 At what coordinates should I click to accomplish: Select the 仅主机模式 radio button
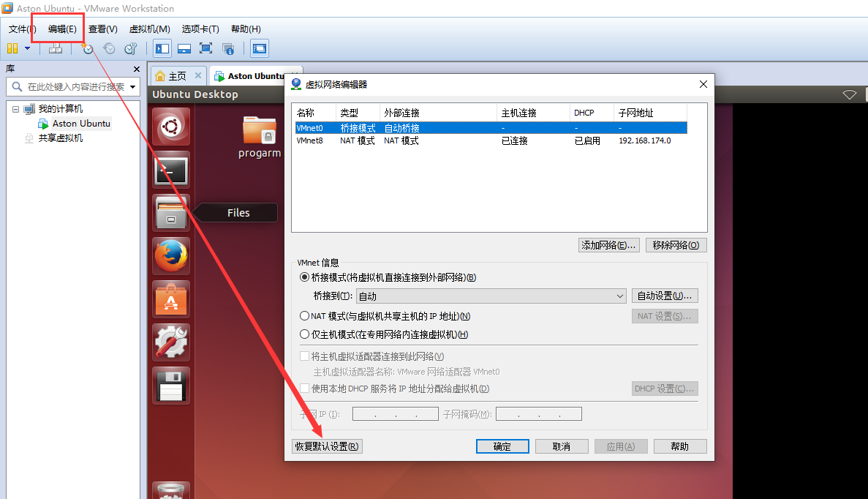(304, 334)
